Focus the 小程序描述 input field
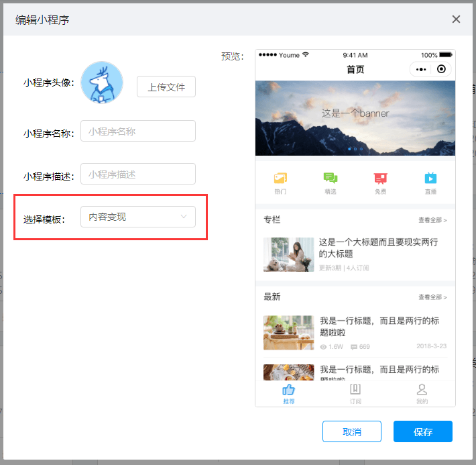The image size is (476, 465). click(x=138, y=174)
